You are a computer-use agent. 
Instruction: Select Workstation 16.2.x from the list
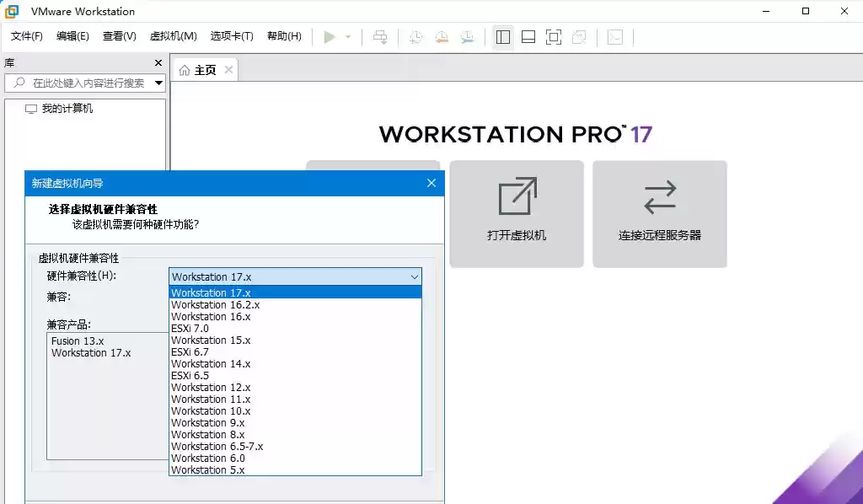pos(215,305)
